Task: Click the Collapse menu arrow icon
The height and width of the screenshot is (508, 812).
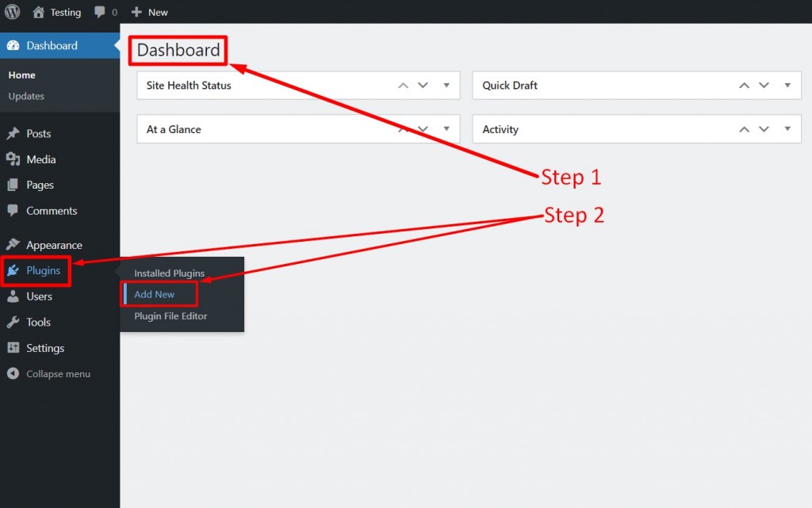Action: click(x=13, y=373)
